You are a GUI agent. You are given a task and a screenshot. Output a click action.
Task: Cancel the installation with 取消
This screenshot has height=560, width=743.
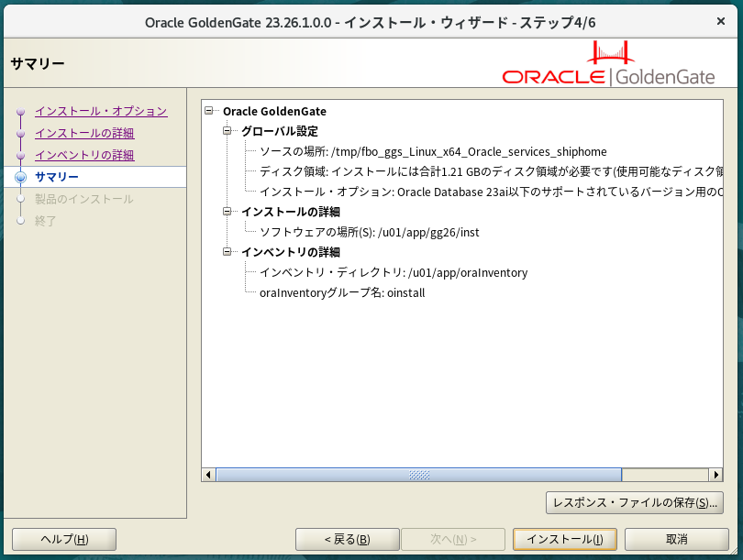tap(677, 539)
